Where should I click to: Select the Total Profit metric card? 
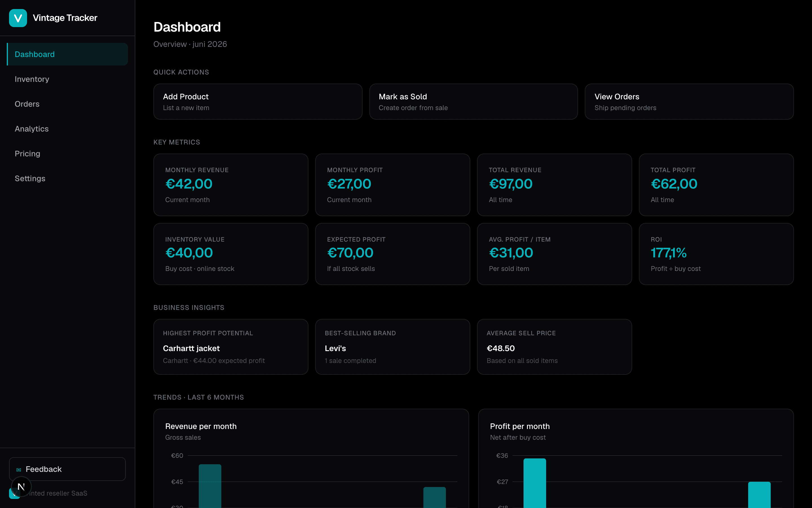click(716, 185)
